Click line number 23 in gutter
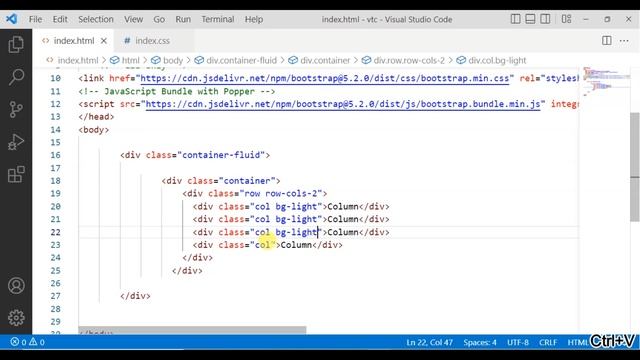The width and height of the screenshot is (640, 360). tap(56, 245)
